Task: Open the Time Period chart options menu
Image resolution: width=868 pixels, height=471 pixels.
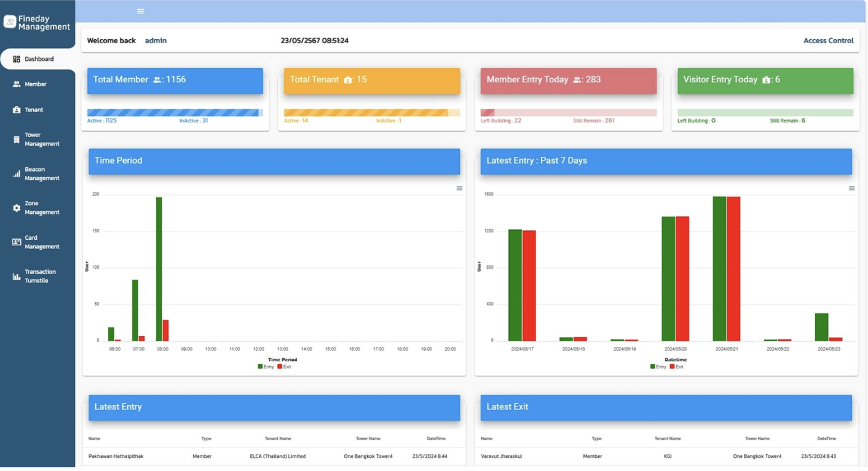Action: 459,188
